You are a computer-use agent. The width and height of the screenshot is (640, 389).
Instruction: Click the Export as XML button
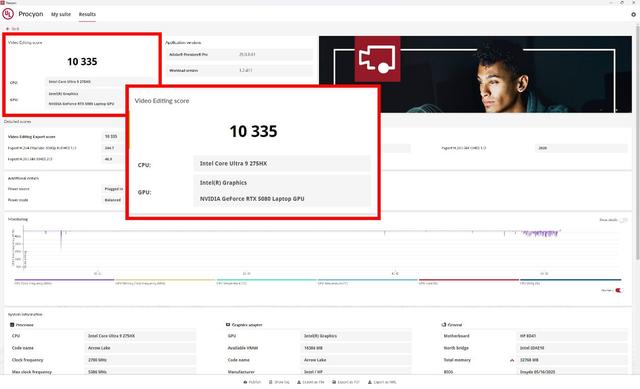point(382,382)
